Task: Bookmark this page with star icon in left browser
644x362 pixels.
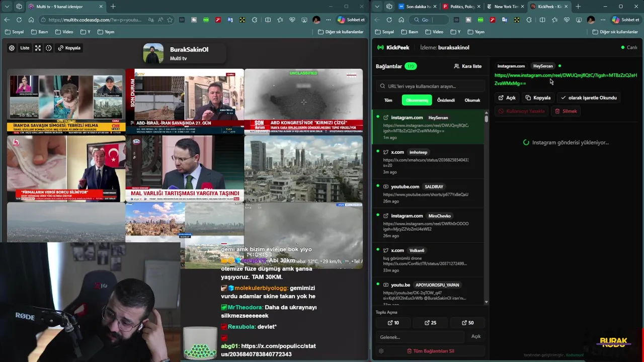Action: tap(170, 20)
